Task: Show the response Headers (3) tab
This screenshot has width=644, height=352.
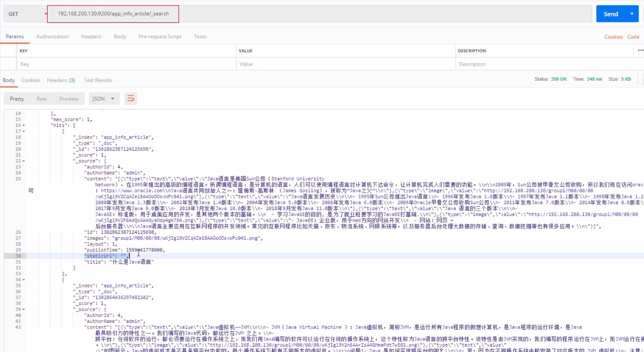Action: click(x=61, y=80)
